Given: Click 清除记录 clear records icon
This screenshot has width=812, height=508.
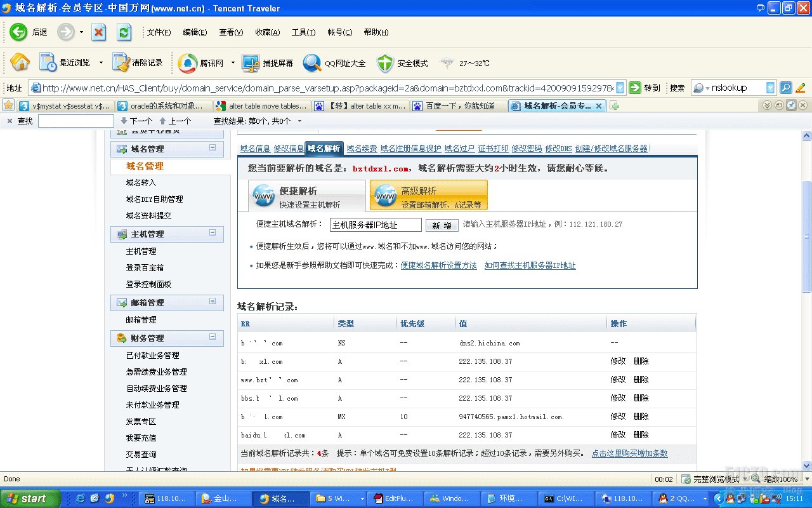Looking at the screenshot, I should point(138,63).
